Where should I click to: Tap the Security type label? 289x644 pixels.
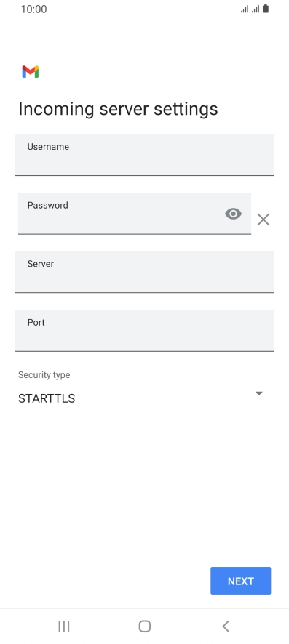(x=44, y=375)
